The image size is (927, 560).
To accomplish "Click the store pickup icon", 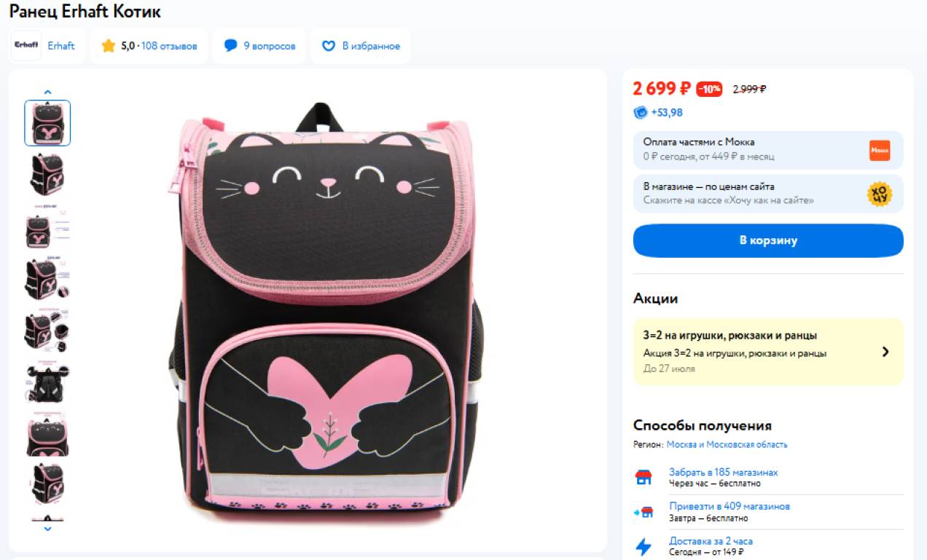I will point(644,478).
